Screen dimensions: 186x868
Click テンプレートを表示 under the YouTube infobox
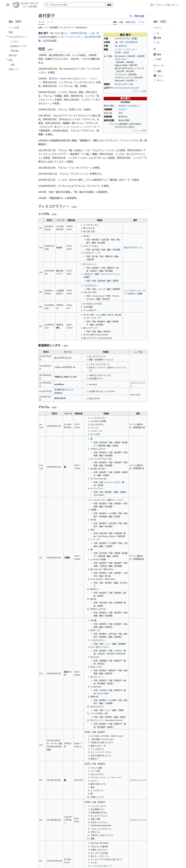139,130
